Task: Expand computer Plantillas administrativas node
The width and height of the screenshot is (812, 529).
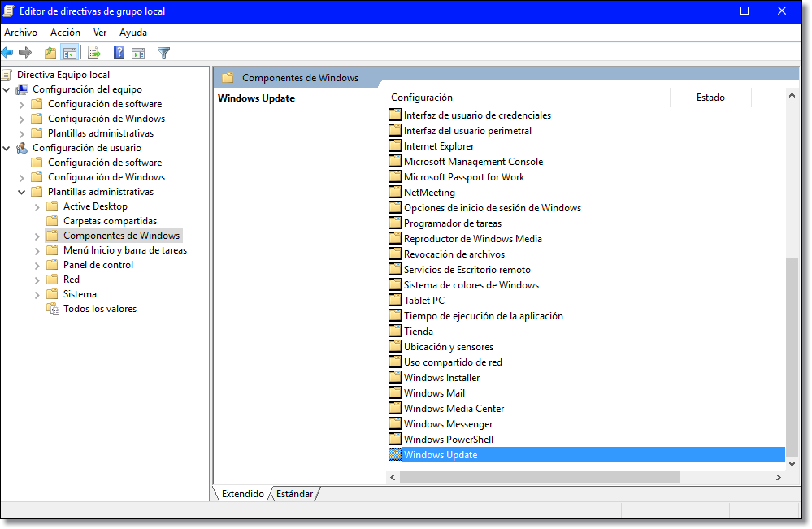Action: click(21, 133)
